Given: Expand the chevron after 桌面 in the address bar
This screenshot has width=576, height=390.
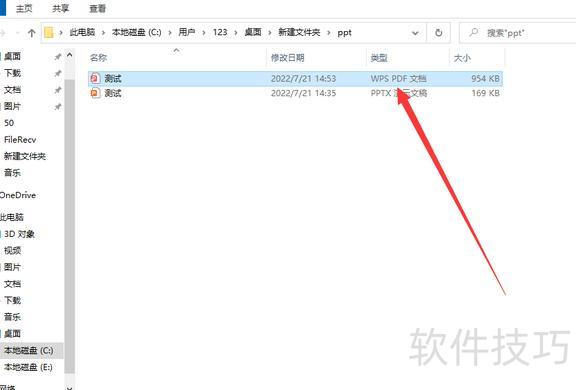Looking at the screenshot, I should (270, 33).
